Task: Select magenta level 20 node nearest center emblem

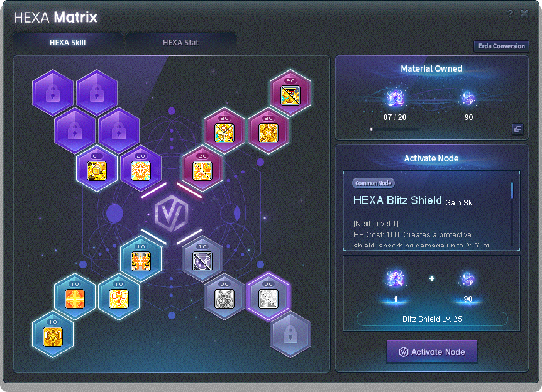Action: pyautogui.click(x=202, y=168)
